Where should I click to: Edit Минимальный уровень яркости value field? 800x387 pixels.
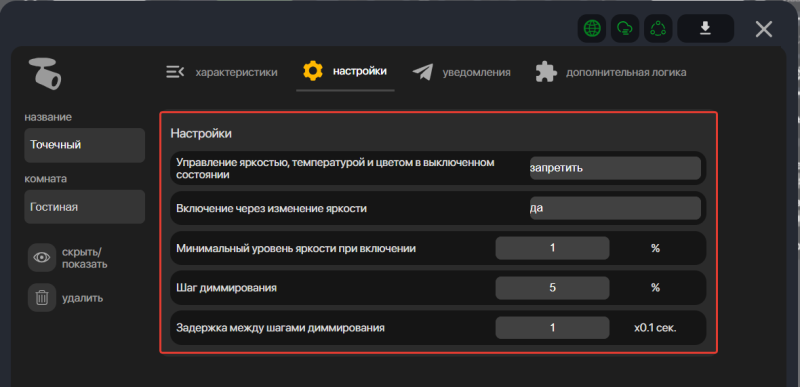(552, 248)
